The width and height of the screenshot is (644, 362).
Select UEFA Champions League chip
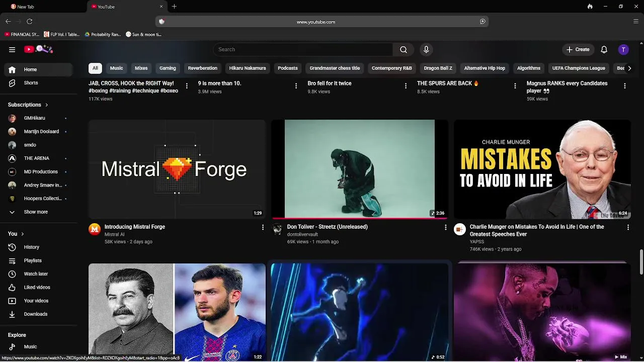pyautogui.click(x=579, y=68)
